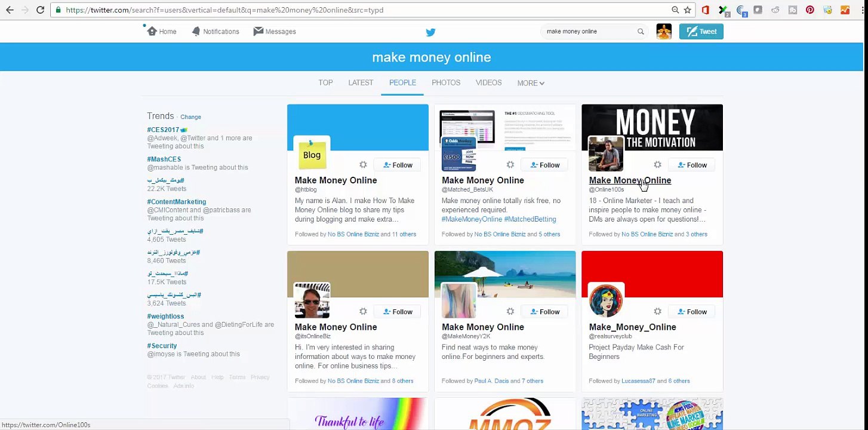Click the @Online100s handle text

pyautogui.click(x=606, y=190)
